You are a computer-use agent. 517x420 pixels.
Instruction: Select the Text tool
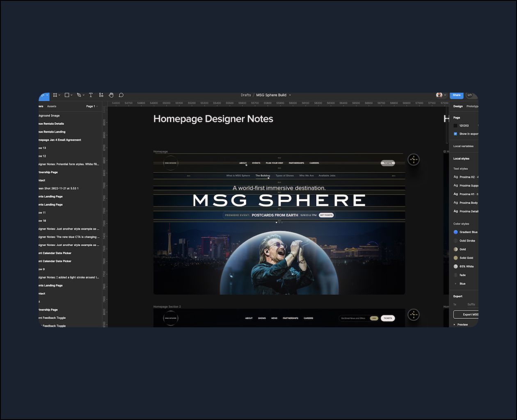(91, 95)
